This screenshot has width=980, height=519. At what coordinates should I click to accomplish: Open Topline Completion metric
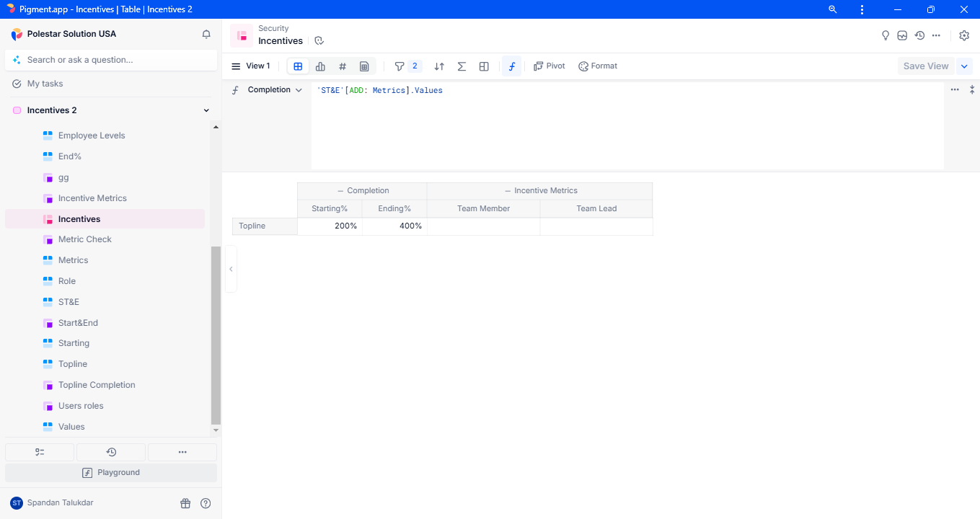coord(97,385)
